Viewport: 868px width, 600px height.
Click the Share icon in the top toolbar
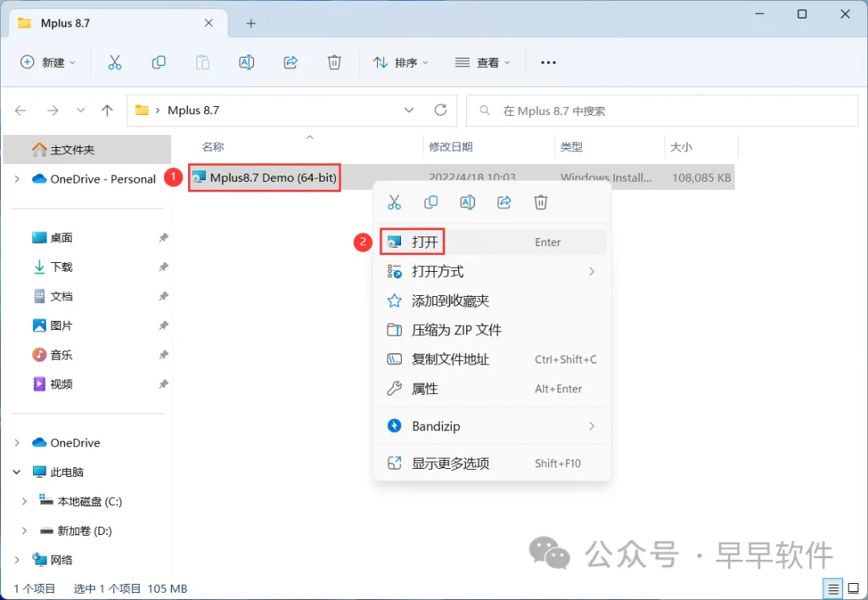pyautogui.click(x=291, y=63)
